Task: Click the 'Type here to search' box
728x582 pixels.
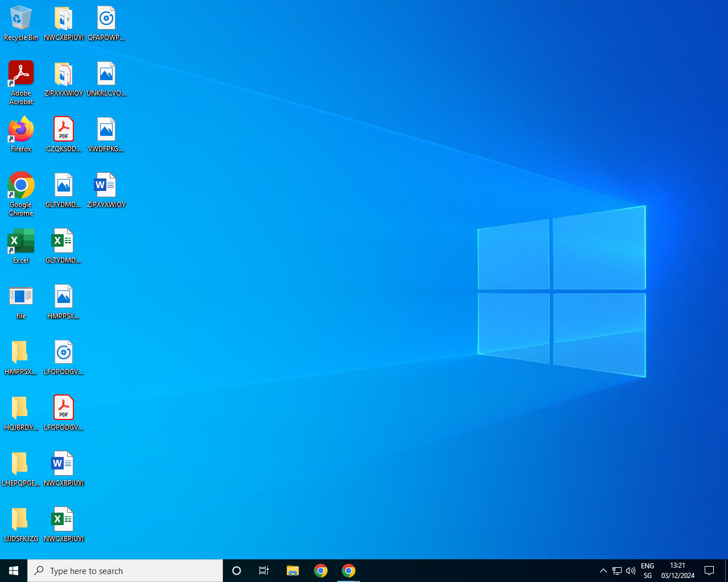Action: (125, 571)
